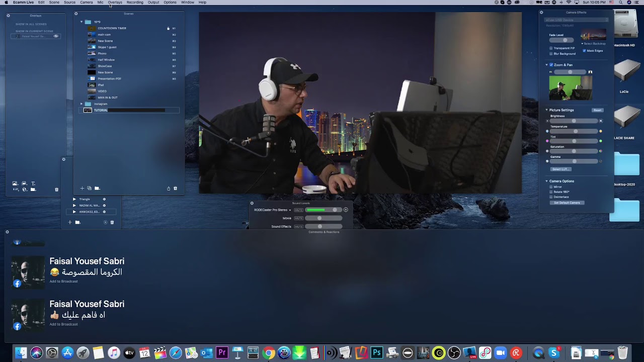The width and height of the screenshot is (644, 362).
Task: Open settings gear for Triangle sound effect
Action: point(104,199)
